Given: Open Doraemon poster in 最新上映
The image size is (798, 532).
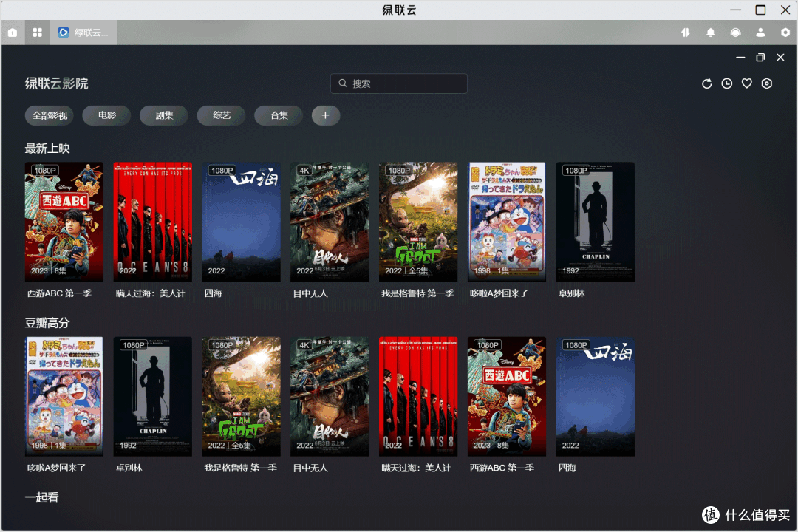Looking at the screenshot, I should click(507, 222).
